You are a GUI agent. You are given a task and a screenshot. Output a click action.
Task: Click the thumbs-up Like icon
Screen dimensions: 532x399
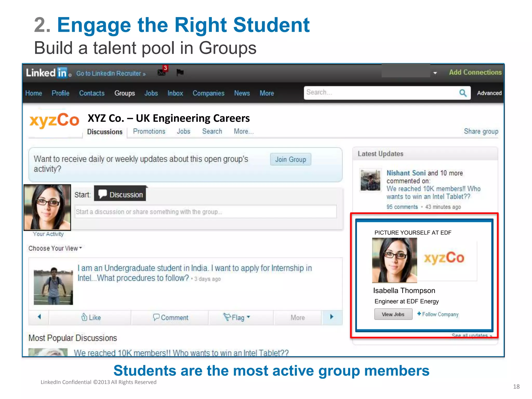[x=84, y=317]
